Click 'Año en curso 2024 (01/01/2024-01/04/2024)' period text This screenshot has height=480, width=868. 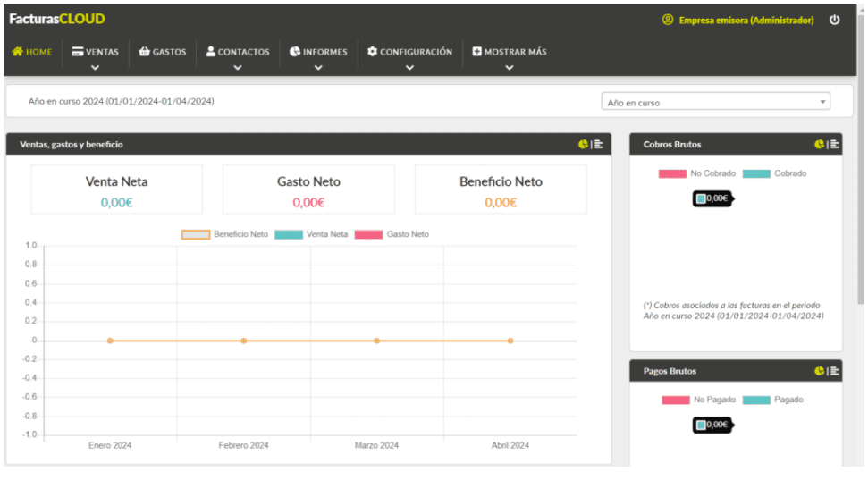122,101
